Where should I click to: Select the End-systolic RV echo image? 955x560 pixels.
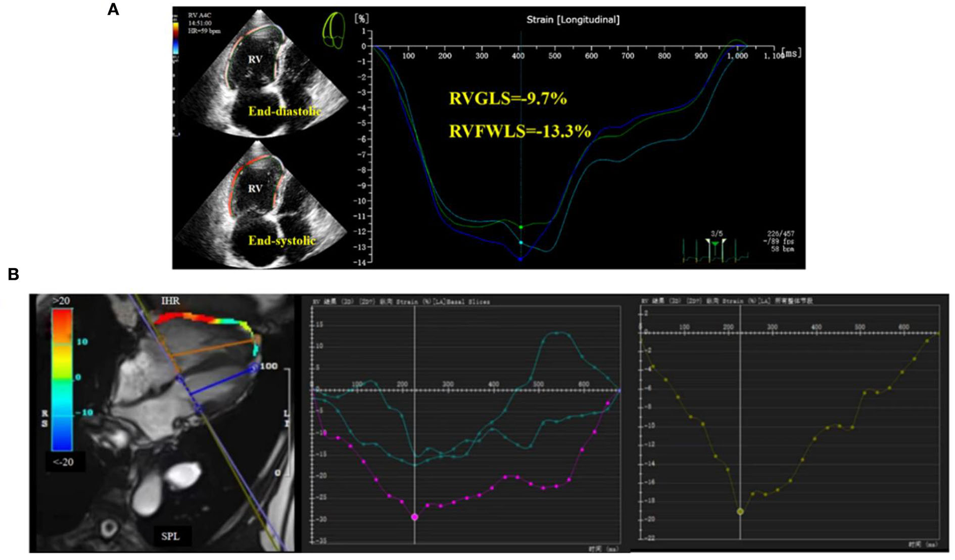click(258, 202)
